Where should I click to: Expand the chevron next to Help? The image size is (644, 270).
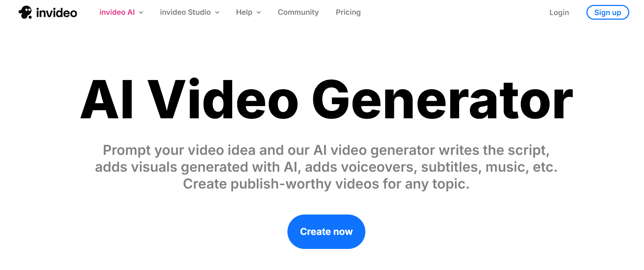(259, 13)
